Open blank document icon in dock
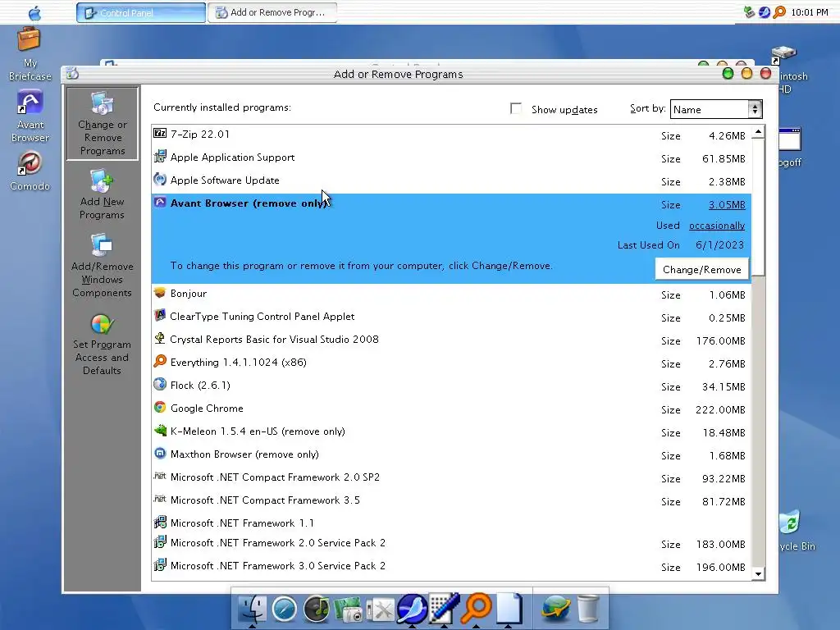This screenshot has width=840, height=630. [509, 609]
